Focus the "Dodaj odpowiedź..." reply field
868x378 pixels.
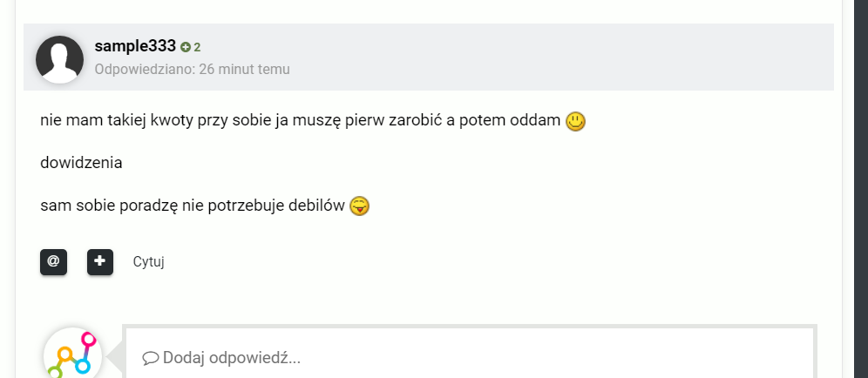tap(471, 357)
